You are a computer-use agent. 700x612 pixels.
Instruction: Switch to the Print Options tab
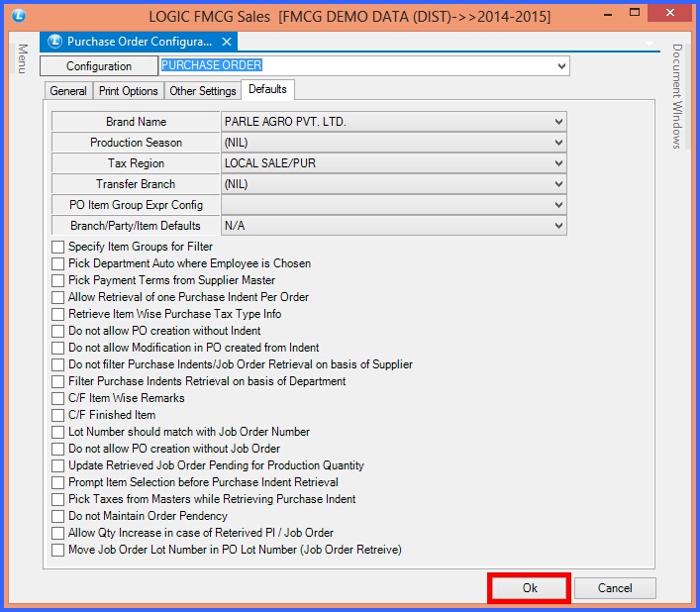coord(128,91)
